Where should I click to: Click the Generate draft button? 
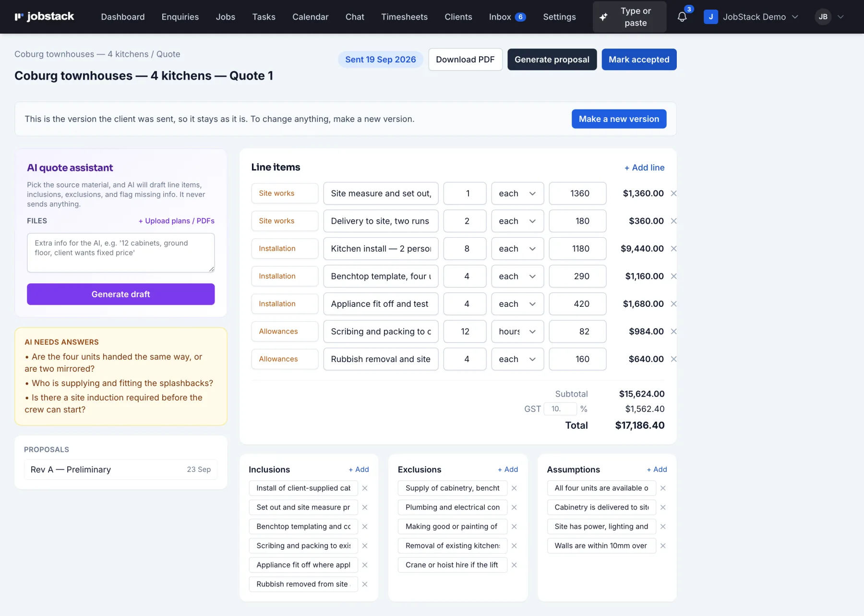(121, 294)
